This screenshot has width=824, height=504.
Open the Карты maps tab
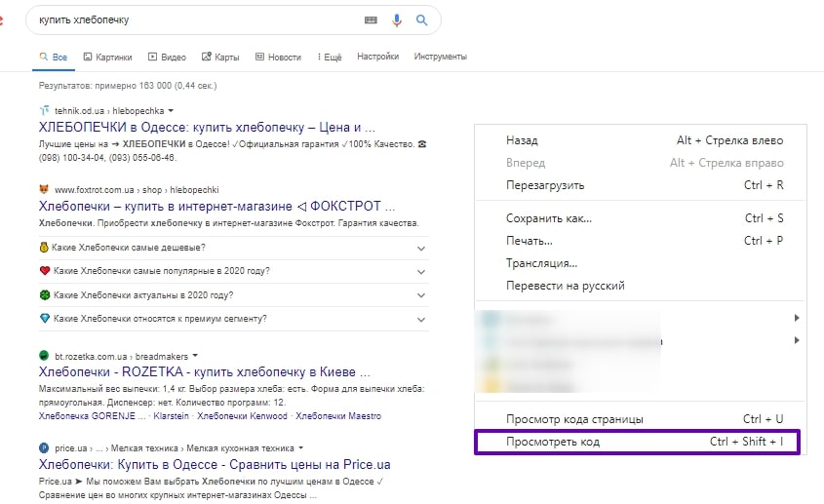tap(220, 57)
